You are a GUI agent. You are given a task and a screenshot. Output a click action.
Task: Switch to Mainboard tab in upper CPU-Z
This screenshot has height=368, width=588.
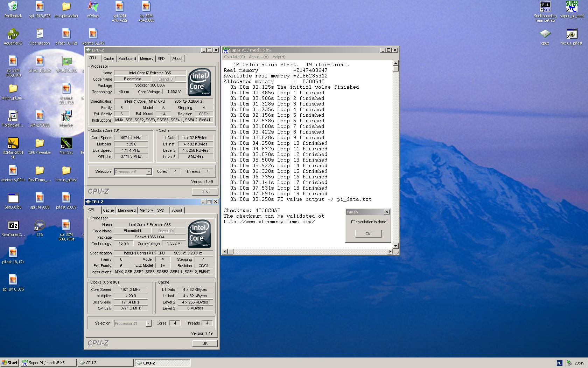click(x=127, y=59)
